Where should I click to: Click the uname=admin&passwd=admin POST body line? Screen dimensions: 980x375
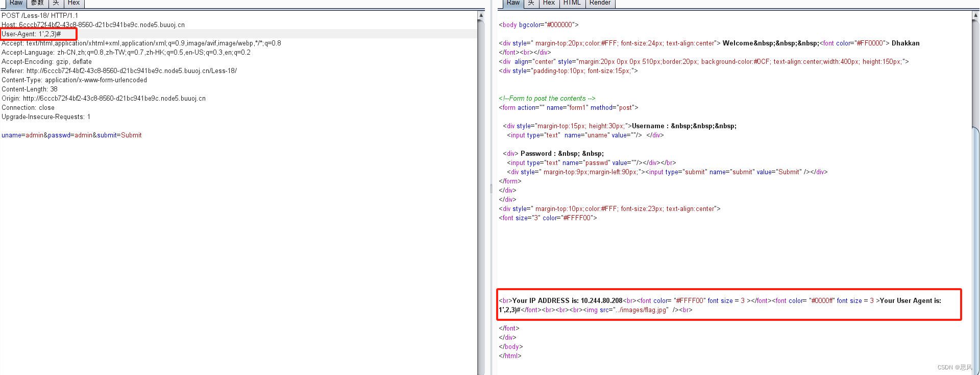71,135
